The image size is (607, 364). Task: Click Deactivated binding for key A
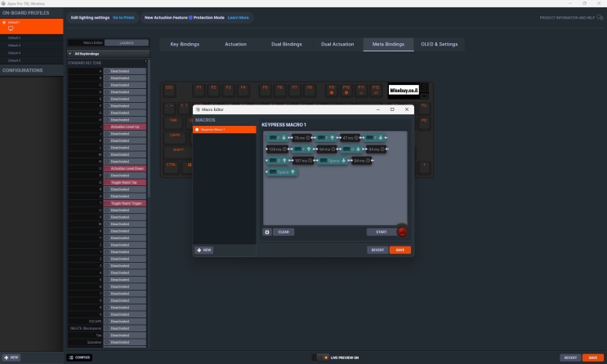point(124,71)
